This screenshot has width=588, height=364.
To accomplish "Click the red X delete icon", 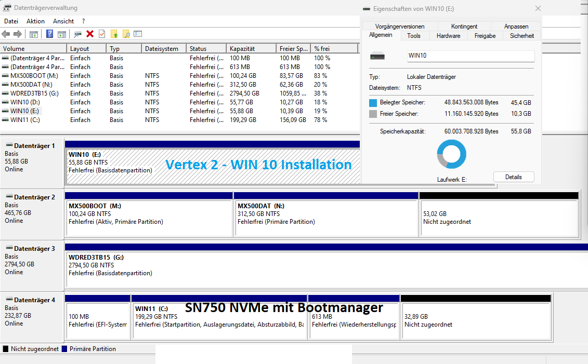I will click(x=90, y=34).
